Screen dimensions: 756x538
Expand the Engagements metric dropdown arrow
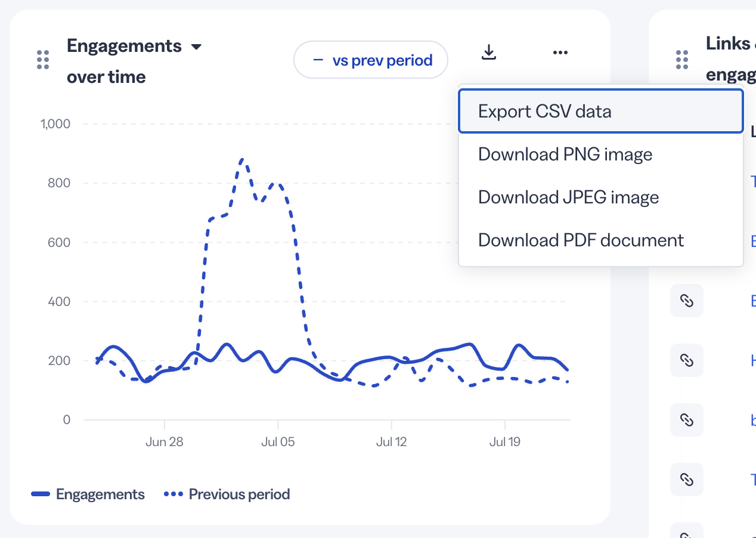click(x=196, y=47)
